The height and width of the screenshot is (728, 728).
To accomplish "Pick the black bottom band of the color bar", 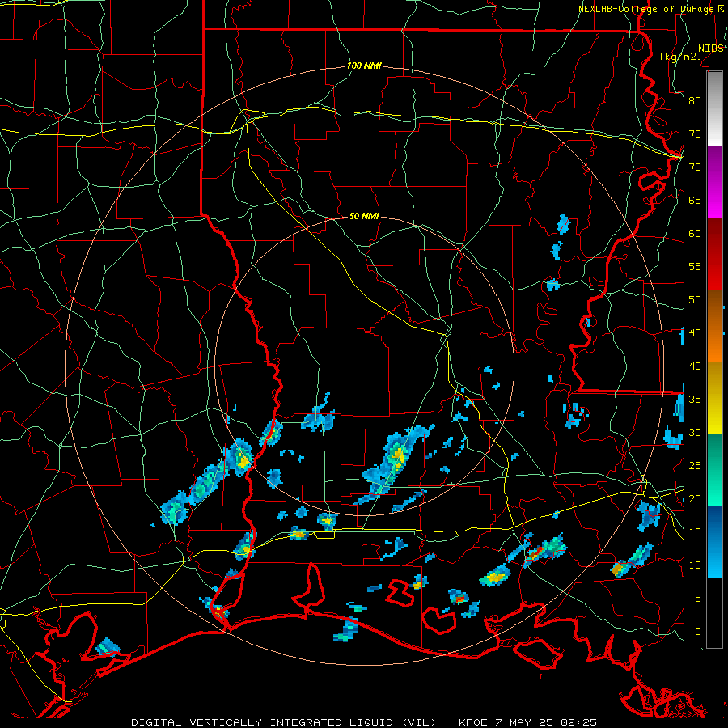I will [x=714, y=613].
